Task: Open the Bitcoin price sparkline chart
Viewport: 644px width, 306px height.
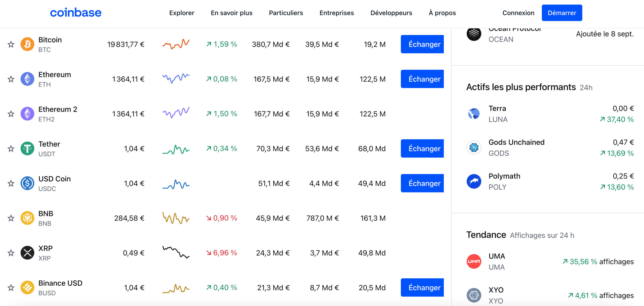Action: (x=176, y=44)
